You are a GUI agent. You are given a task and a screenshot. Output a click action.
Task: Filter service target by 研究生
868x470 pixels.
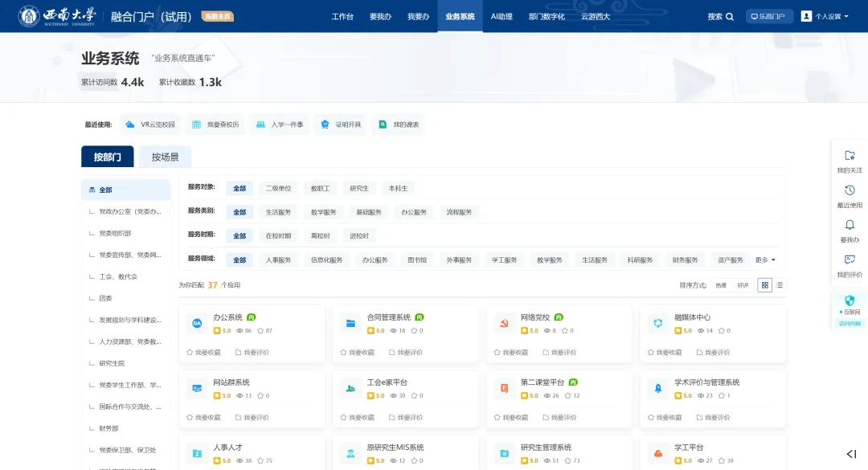click(359, 188)
